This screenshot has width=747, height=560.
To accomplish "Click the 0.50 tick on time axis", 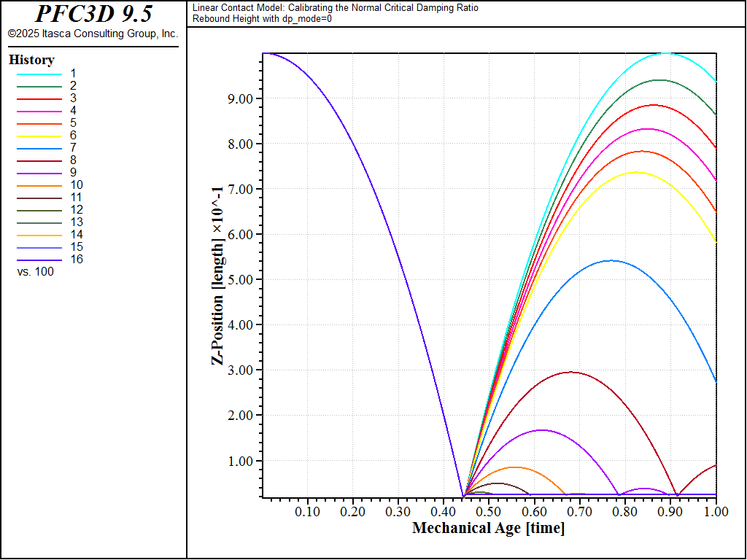I will [489, 512].
